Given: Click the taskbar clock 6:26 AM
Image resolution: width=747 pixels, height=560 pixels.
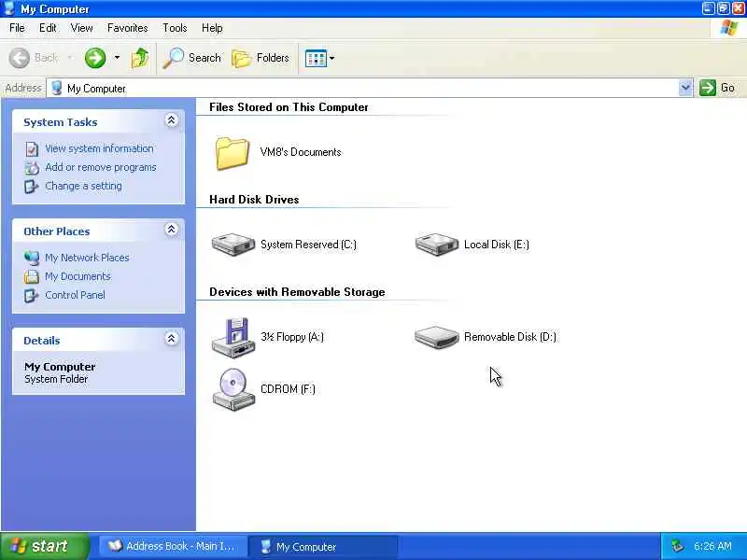Looking at the screenshot, I should (712, 546).
